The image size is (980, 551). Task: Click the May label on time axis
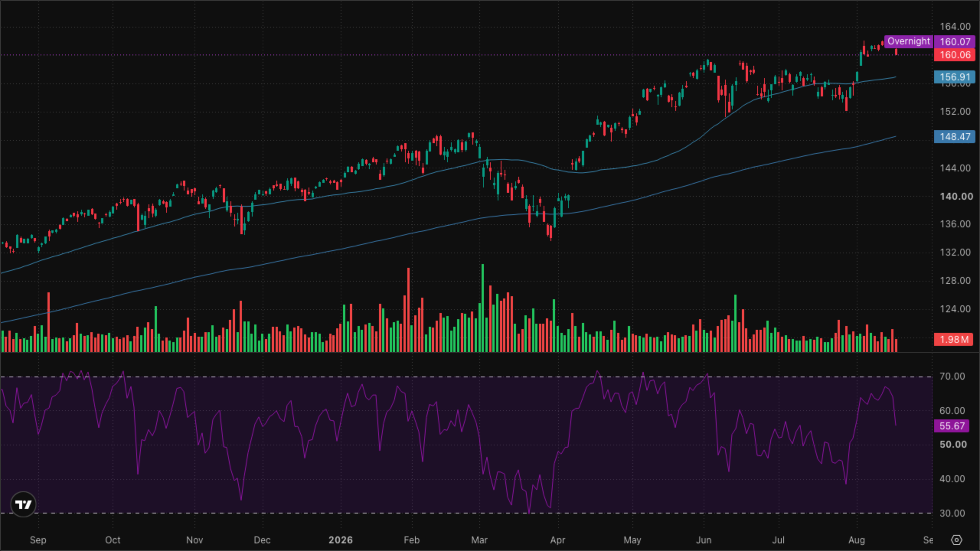(x=632, y=540)
